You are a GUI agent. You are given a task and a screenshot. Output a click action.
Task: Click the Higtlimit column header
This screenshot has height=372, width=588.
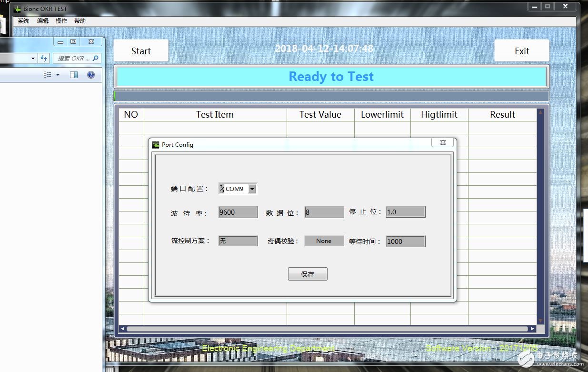click(439, 115)
